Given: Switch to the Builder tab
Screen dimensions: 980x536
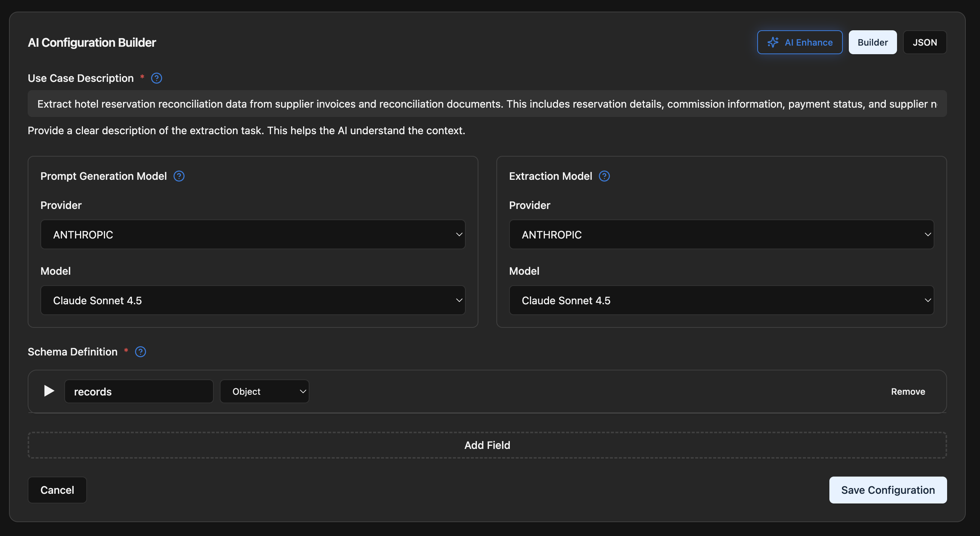Looking at the screenshot, I should coord(872,42).
